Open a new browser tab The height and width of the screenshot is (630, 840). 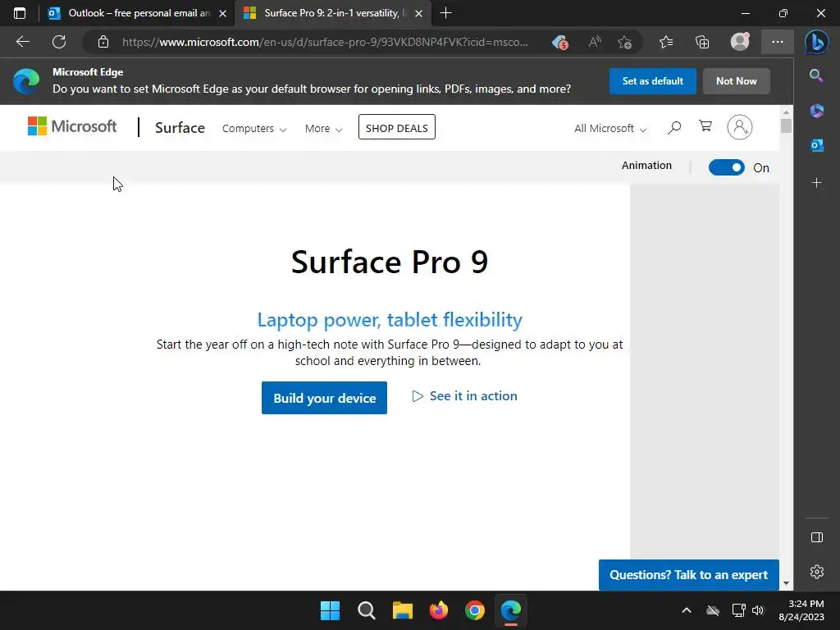click(445, 13)
